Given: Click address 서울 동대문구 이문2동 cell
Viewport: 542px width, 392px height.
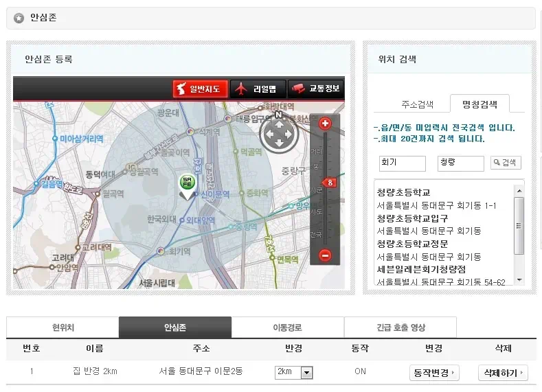Looking at the screenshot, I should coord(201,371).
